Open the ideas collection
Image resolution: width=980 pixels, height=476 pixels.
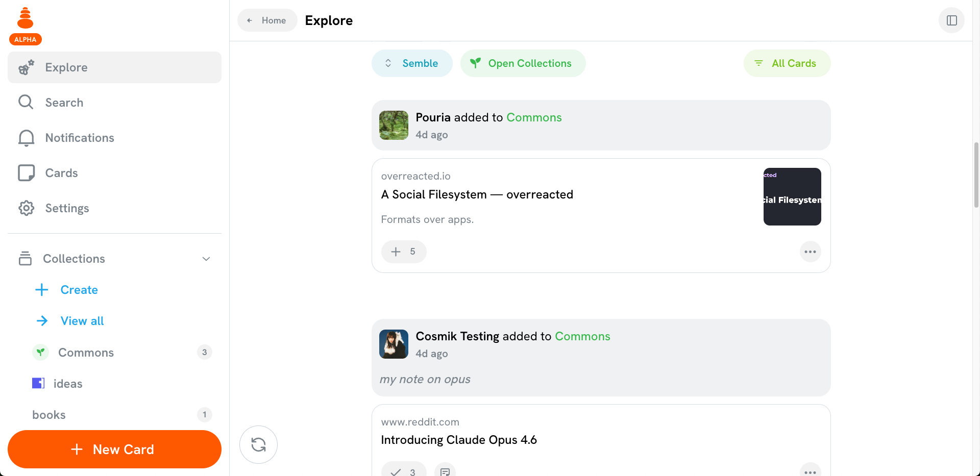67,384
